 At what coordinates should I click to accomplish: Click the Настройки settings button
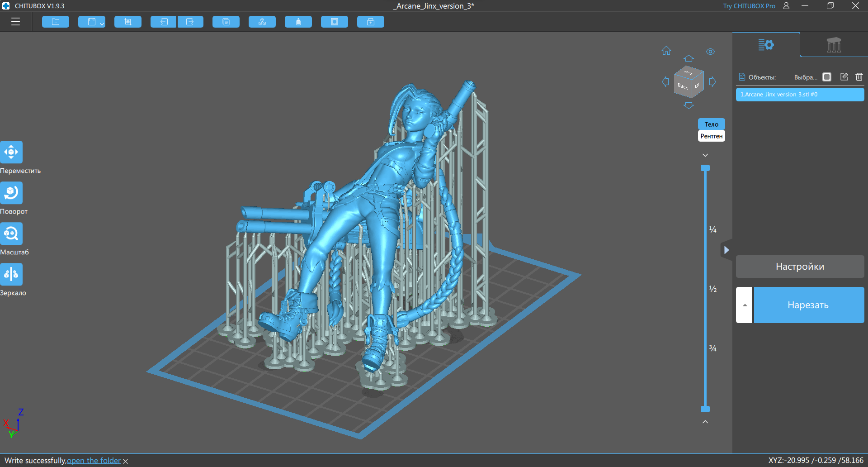coord(800,267)
